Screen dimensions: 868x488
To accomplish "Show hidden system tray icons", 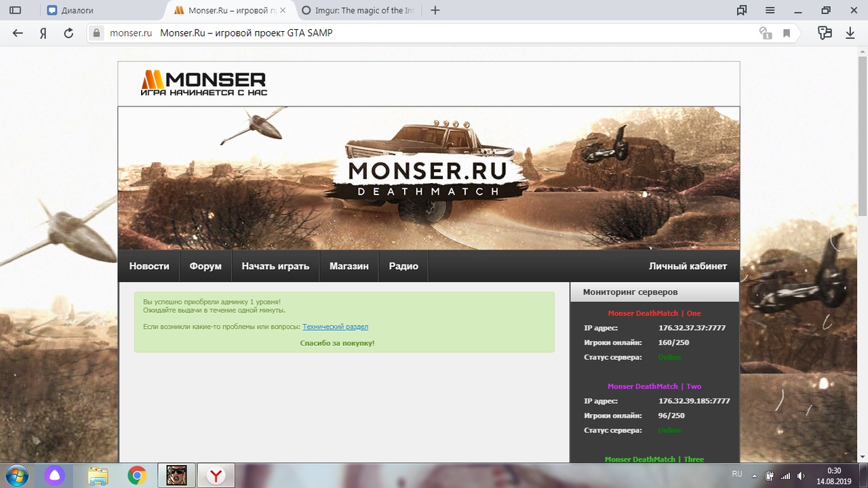I will [x=755, y=475].
